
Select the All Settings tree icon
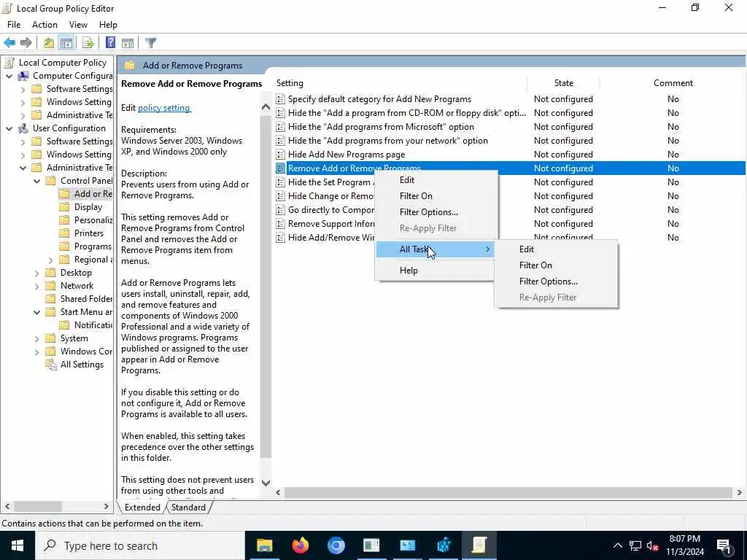point(51,365)
